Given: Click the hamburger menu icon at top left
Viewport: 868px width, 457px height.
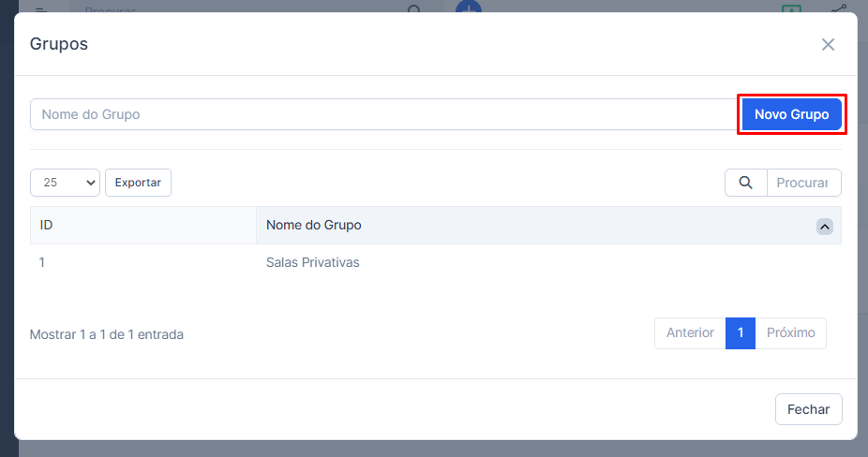Looking at the screenshot, I should [40, 9].
